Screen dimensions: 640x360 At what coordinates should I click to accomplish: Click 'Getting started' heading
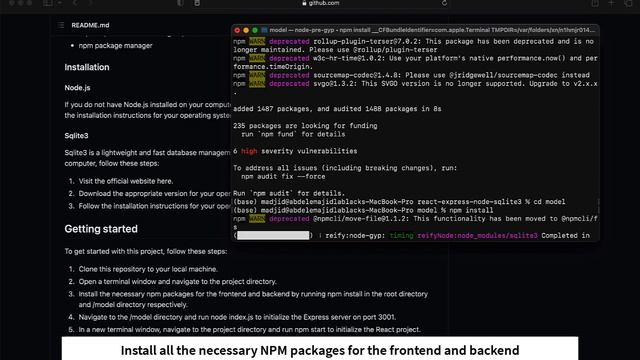click(101, 229)
